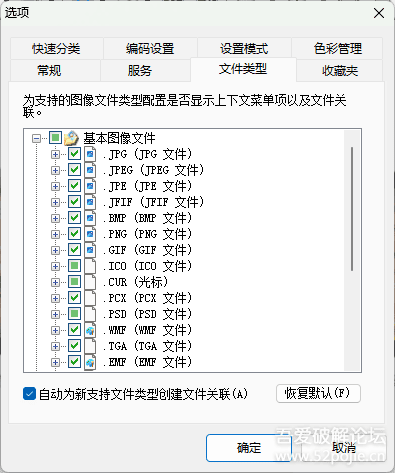Expand the .CUR (光标) tree node

(x=55, y=282)
